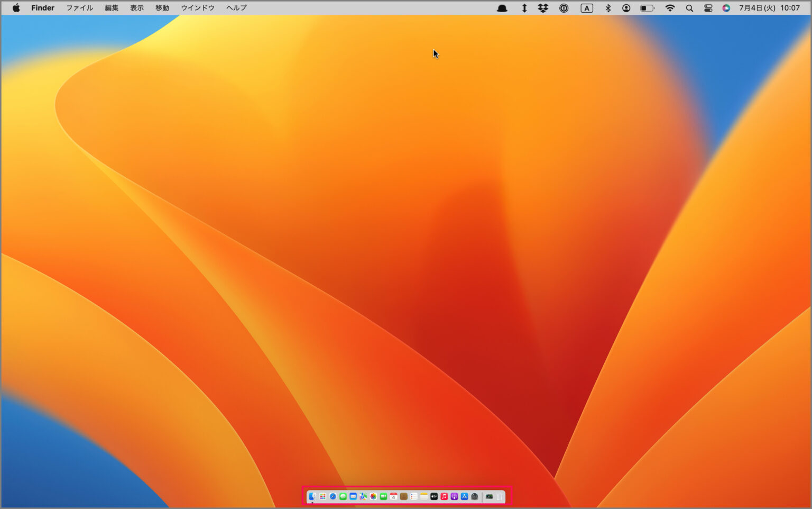Launch the Photos app

(x=373, y=496)
